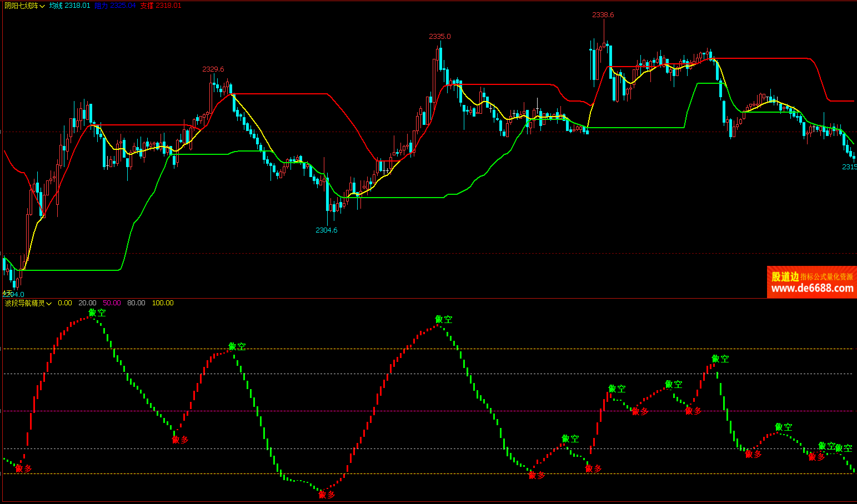Click the 80.00 level value in oscillator header
Image resolution: width=857 pixels, height=504 pixels.
136,303
